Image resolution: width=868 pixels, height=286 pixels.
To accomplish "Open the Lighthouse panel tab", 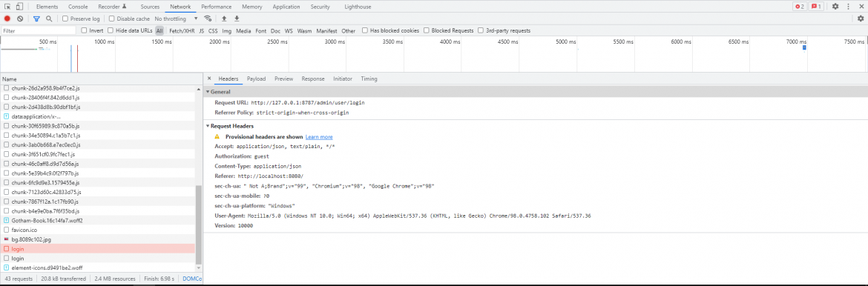I will tap(358, 7).
